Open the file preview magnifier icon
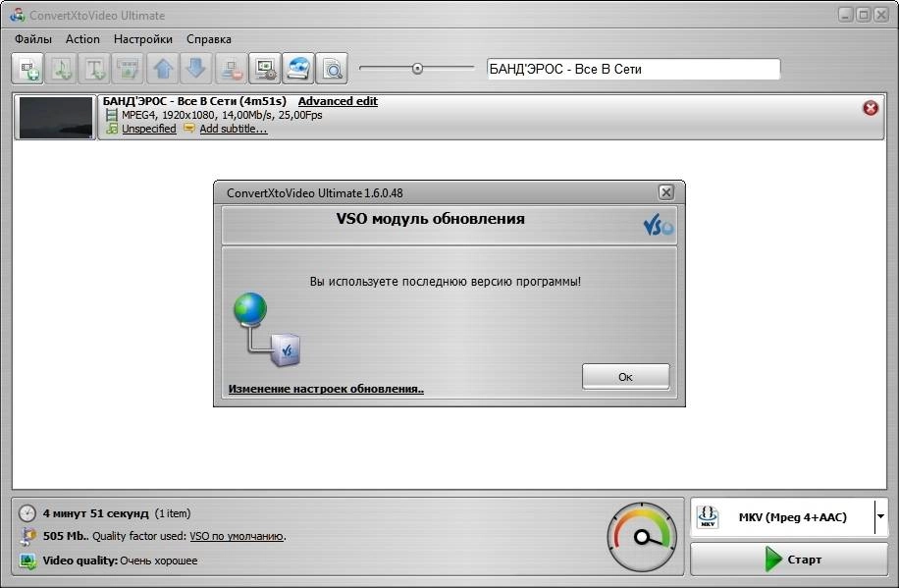This screenshot has width=899, height=588. pos(333,69)
